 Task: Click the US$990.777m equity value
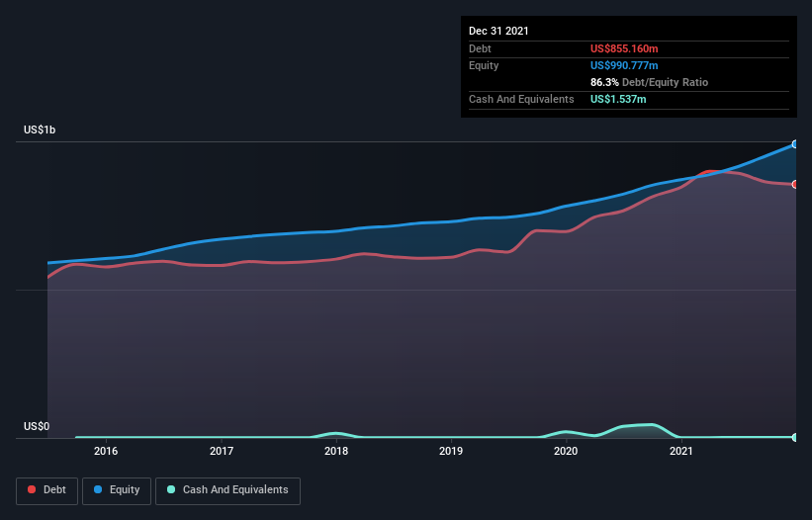(x=624, y=65)
